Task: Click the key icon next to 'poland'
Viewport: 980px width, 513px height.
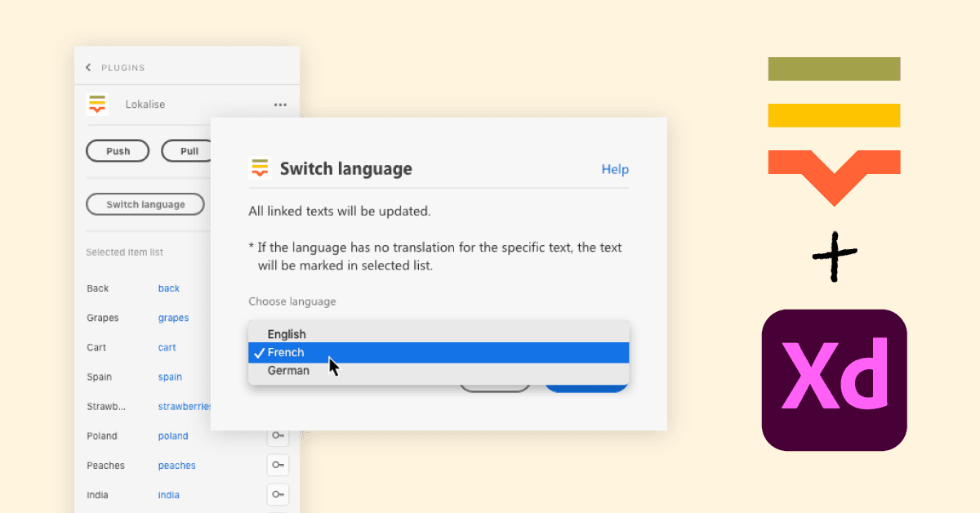Action: click(x=278, y=435)
